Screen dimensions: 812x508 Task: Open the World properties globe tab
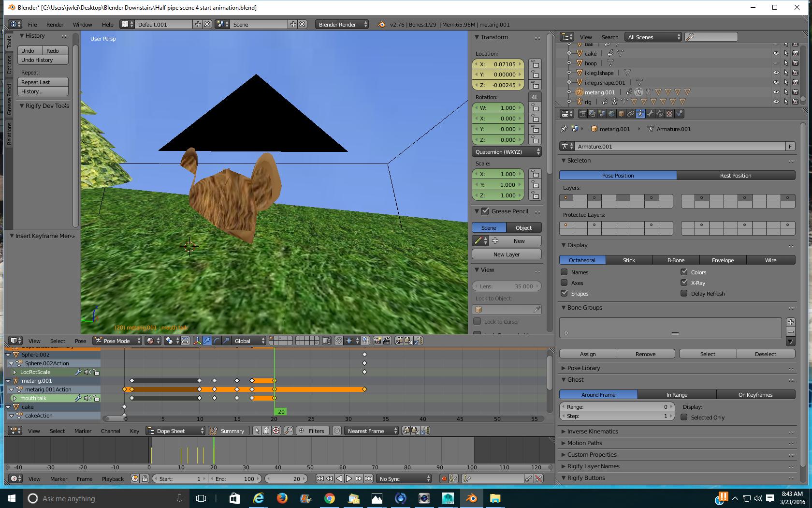point(611,114)
